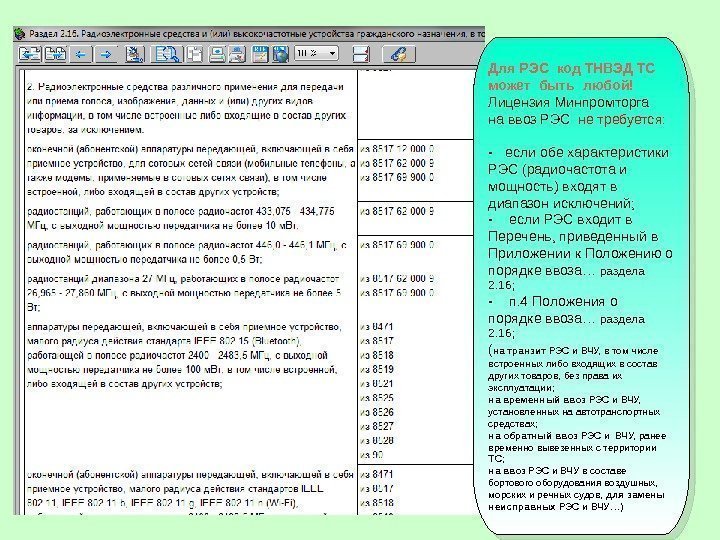Select code 'из 8527'
This screenshot has height=540, width=720.
377,427
